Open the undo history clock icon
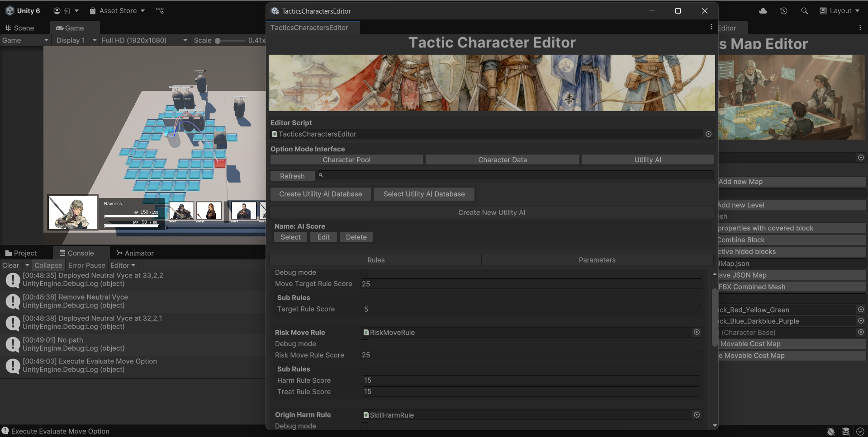The height and width of the screenshot is (437, 868). pyautogui.click(x=784, y=11)
